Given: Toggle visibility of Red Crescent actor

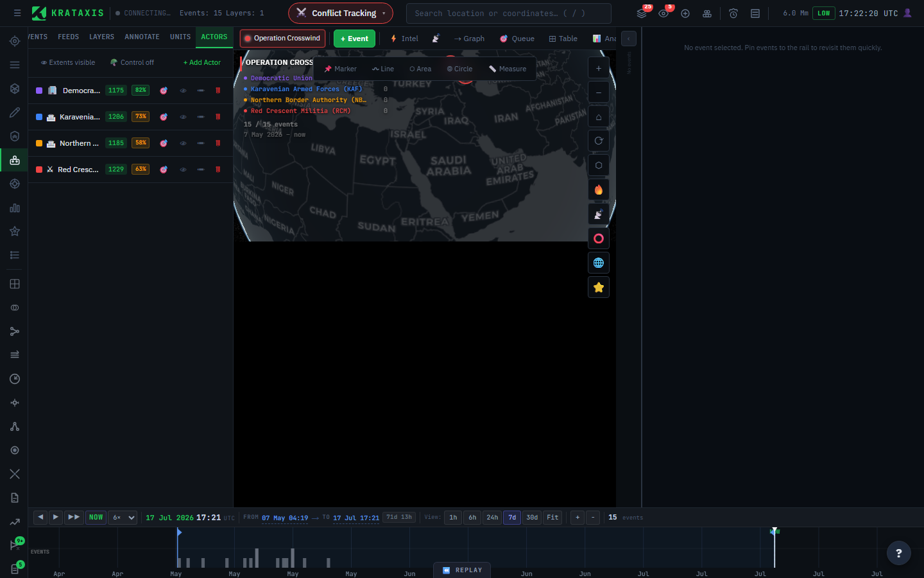Looking at the screenshot, I should (x=183, y=170).
